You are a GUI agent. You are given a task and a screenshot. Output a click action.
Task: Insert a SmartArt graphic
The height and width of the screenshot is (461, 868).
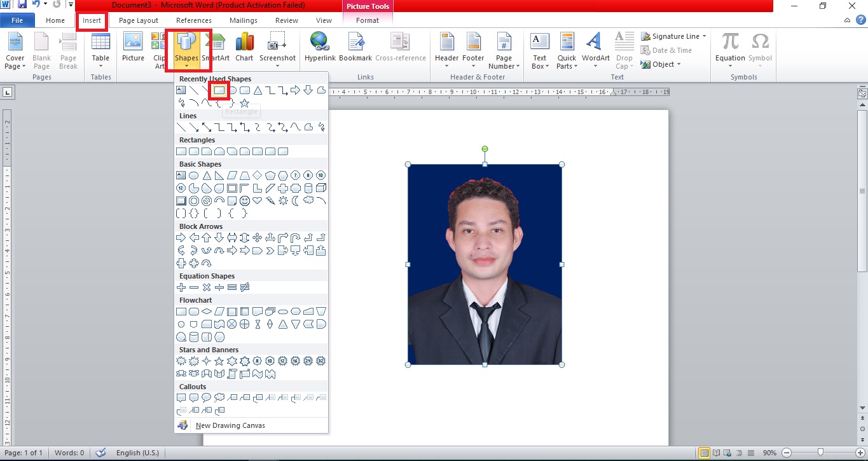coord(216,48)
